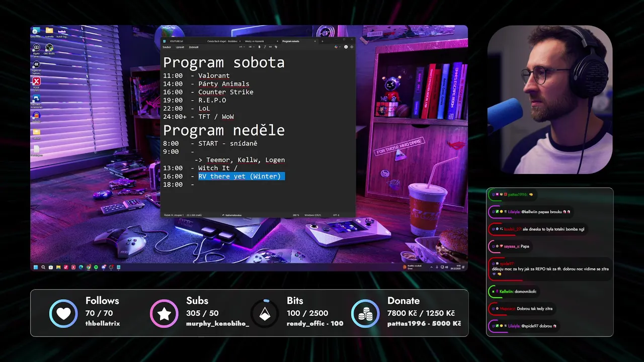Click sayaaa_s 'Papa' chat message

click(x=510, y=246)
